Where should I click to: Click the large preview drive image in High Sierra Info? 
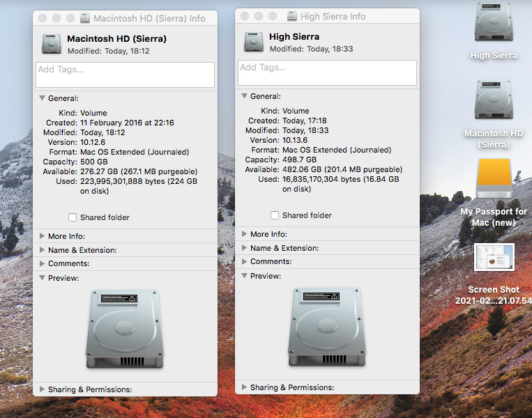pos(327,327)
